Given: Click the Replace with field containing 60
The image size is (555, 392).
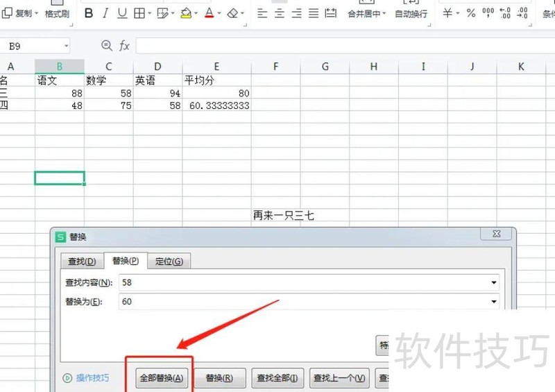Looking at the screenshot, I should click(x=309, y=301).
